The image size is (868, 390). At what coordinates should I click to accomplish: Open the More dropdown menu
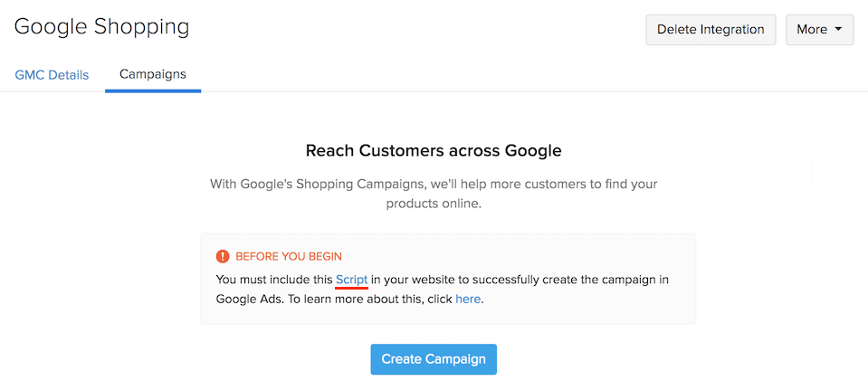point(819,29)
